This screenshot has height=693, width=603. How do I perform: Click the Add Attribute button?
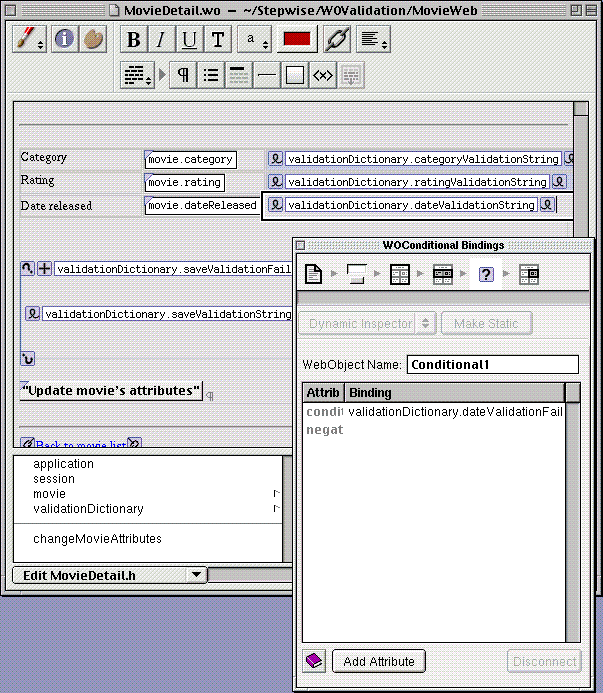tap(379, 661)
